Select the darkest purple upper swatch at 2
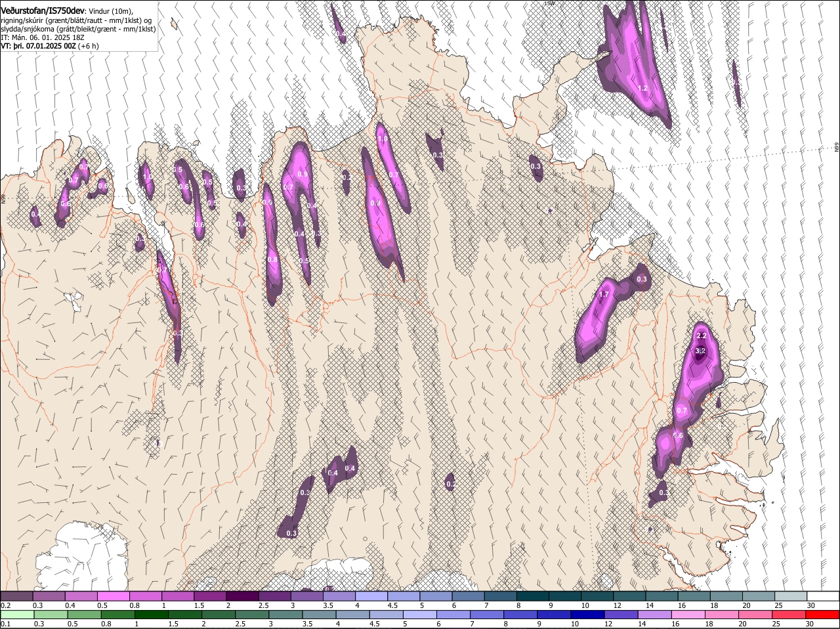 pos(242,596)
